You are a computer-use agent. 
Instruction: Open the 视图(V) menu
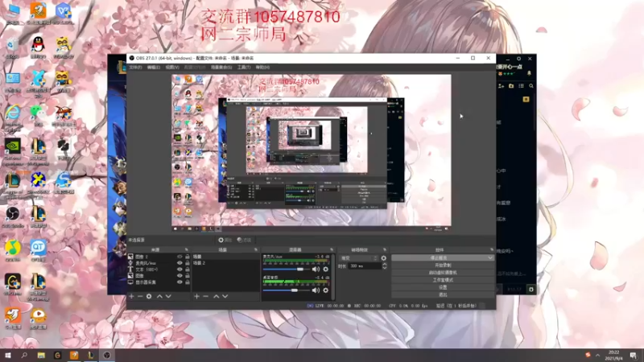(172, 68)
